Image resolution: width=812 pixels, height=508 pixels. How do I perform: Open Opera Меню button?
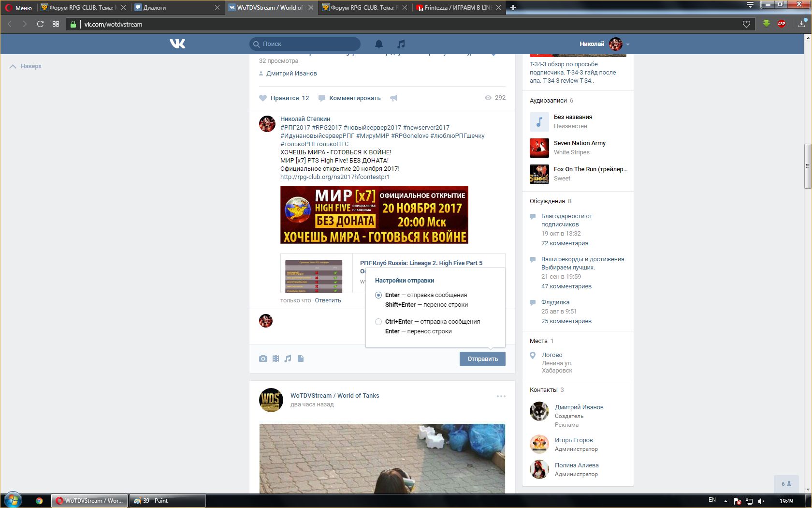(x=18, y=7)
